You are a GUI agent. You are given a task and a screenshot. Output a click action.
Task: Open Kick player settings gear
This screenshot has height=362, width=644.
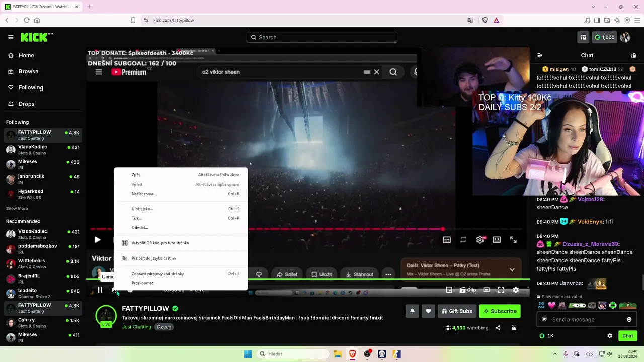coord(516,290)
